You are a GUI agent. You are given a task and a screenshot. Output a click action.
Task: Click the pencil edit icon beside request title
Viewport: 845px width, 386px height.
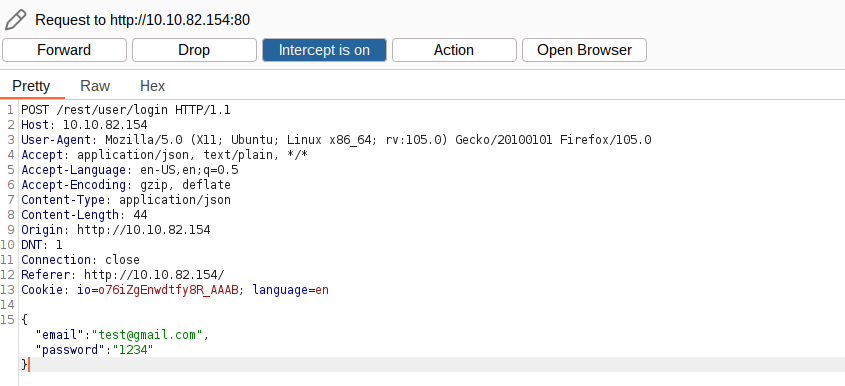pos(15,20)
